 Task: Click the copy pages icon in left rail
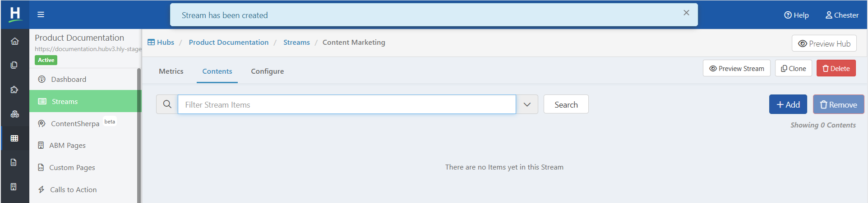[14, 65]
